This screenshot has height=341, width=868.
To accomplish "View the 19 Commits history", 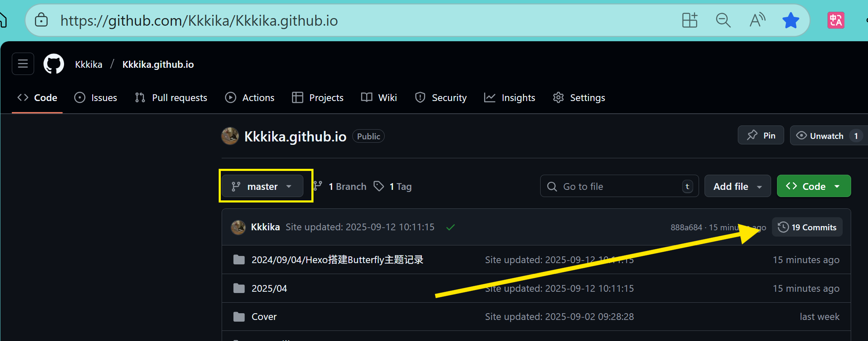I will [807, 227].
